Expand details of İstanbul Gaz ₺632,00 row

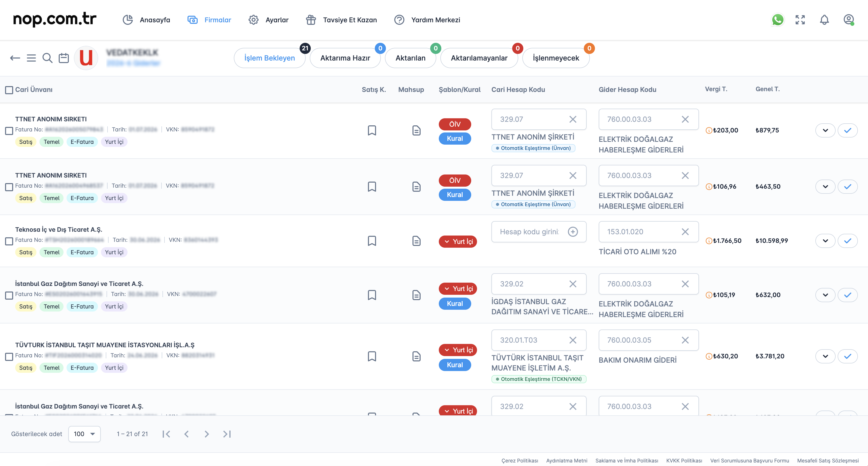(x=825, y=295)
